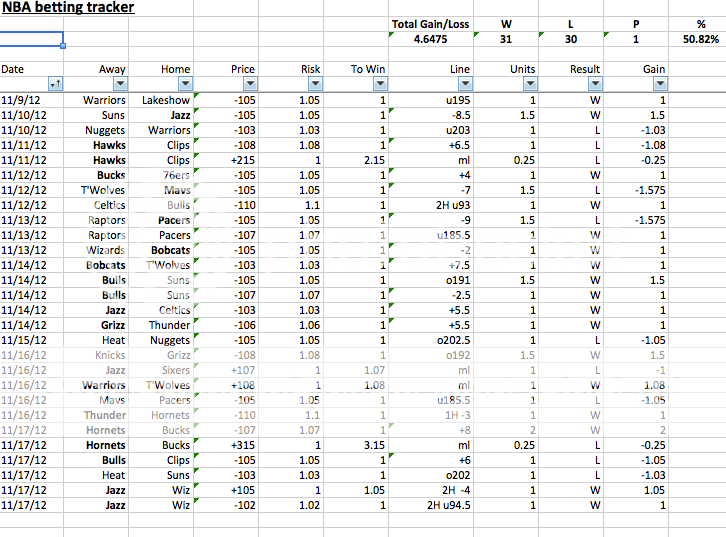Select the 76ers home team cell
Viewport: 726px width, 537px height.
pyautogui.click(x=161, y=175)
